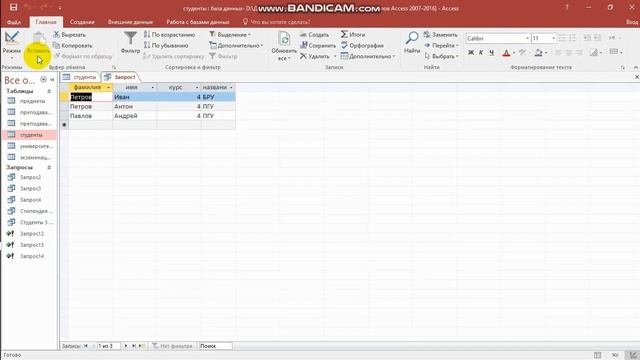Switch to Работа с базами данных tab
640x360 pixels.
coord(198,22)
